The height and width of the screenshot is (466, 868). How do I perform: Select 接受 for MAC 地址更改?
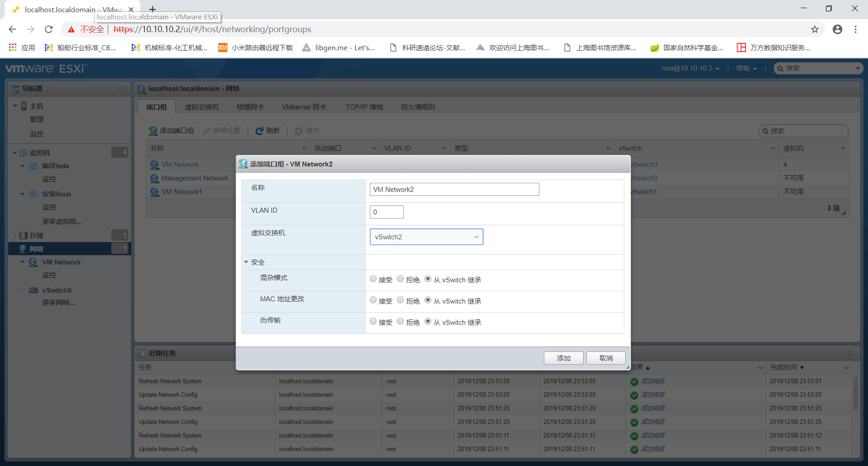(373, 300)
